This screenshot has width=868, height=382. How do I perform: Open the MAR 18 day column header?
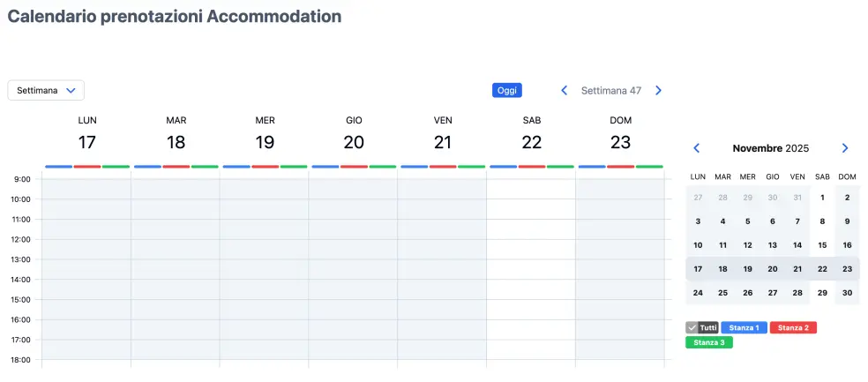tap(176, 133)
